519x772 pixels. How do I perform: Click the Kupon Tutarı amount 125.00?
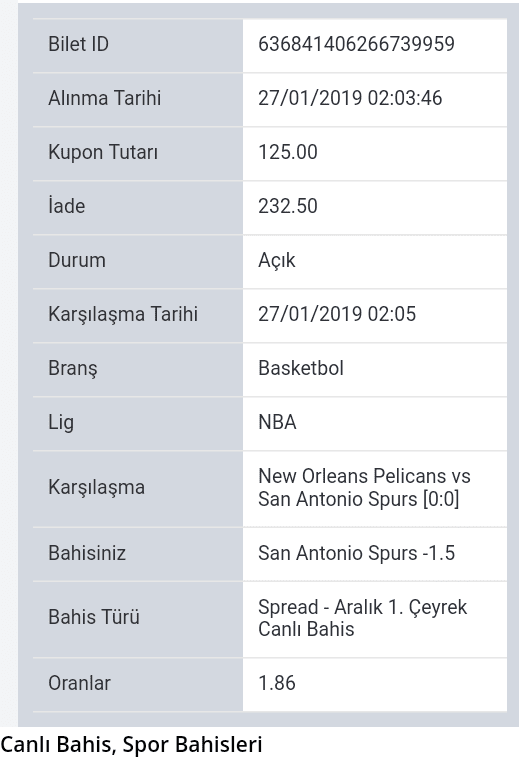pos(288,152)
